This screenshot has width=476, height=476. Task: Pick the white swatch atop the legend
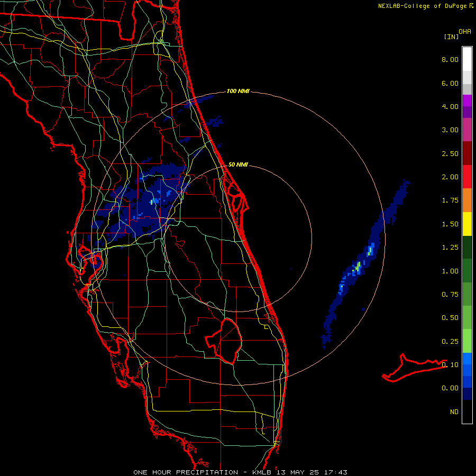click(x=467, y=59)
